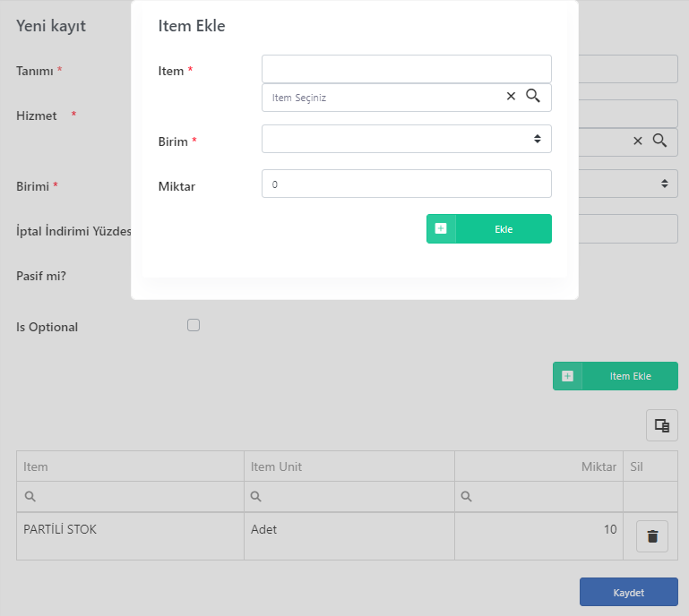Image resolution: width=689 pixels, height=616 pixels.
Task: Toggle the Is Optional checkbox
Action: pos(194,325)
